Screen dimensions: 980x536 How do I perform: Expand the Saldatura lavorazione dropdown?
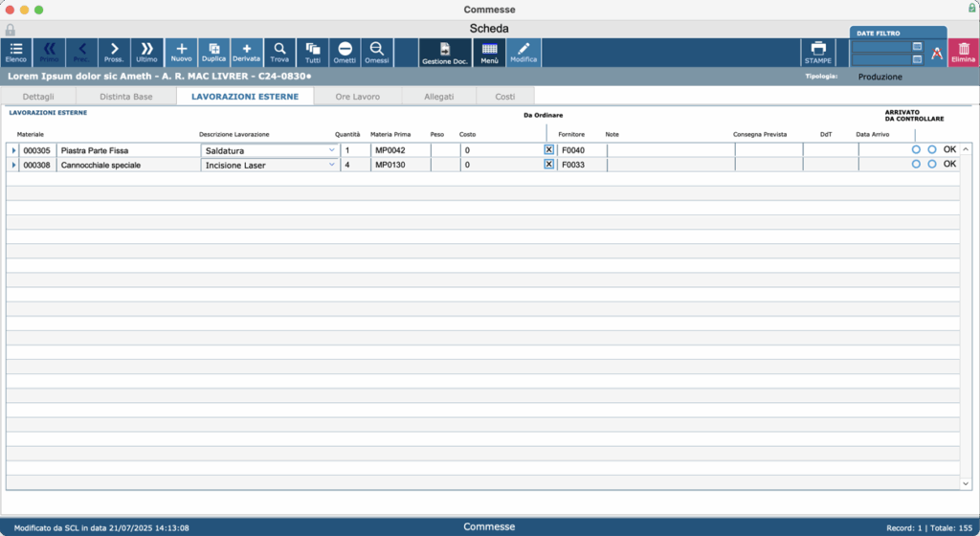(x=331, y=150)
